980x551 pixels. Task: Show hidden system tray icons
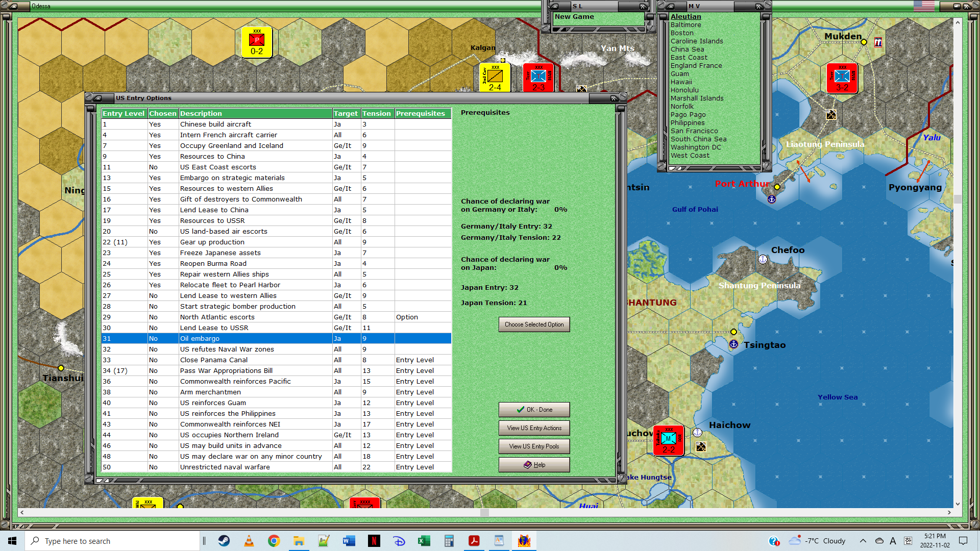863,541
